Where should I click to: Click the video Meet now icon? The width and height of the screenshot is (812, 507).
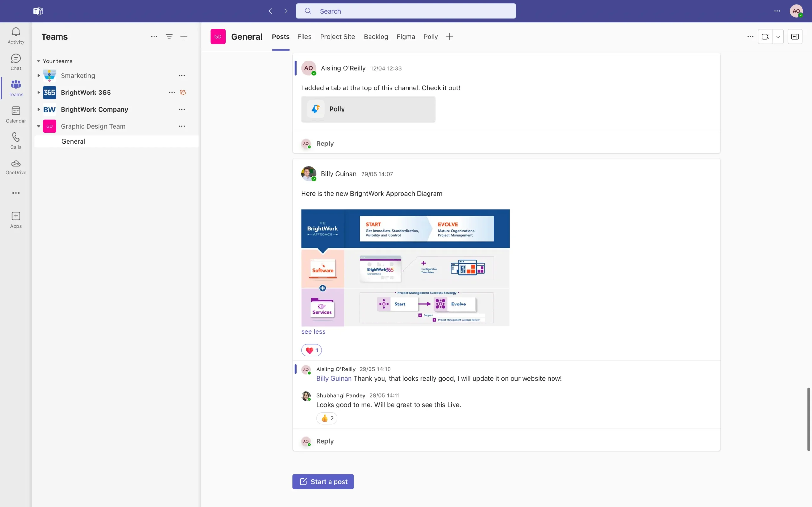click(x=765, y=37)
